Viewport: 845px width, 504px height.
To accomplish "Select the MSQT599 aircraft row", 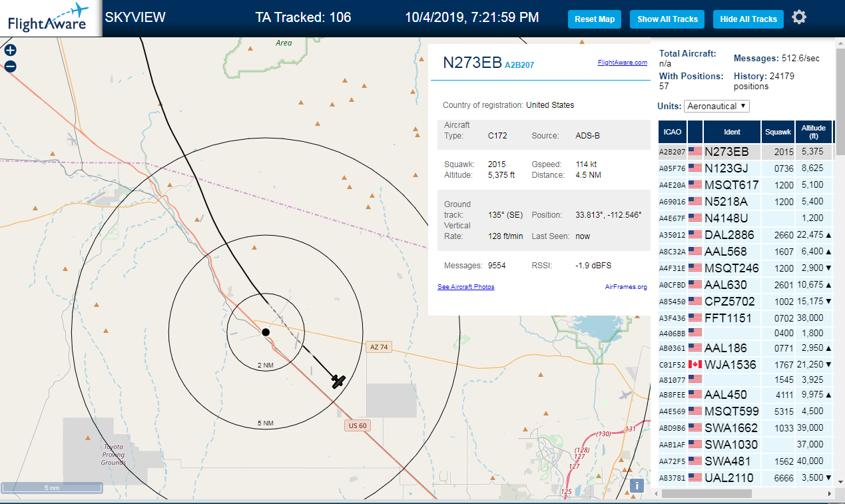I will click(745, 411).
